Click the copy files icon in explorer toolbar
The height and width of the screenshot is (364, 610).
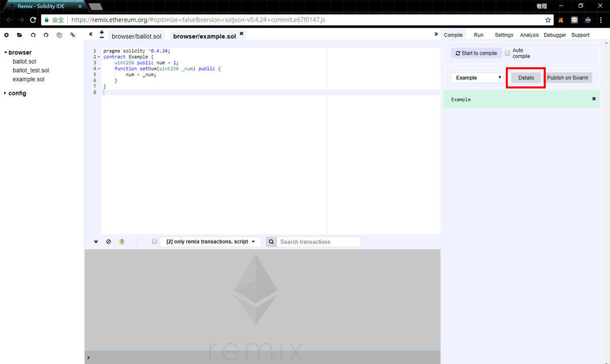click(59, 35)
